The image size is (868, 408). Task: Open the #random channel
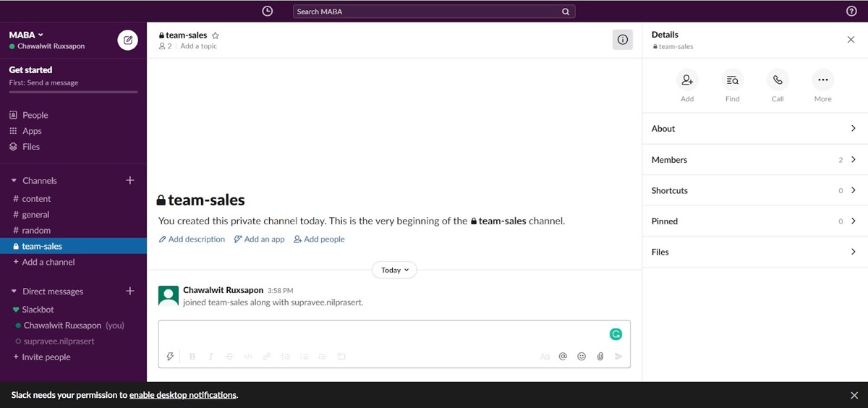73,231
